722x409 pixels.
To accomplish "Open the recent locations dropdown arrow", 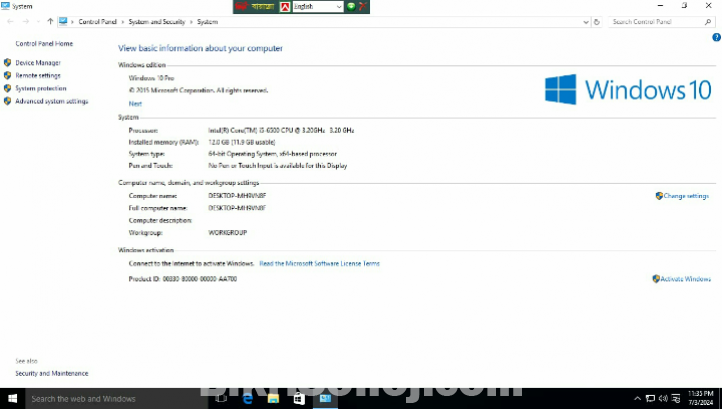I will tap(38, 22).
